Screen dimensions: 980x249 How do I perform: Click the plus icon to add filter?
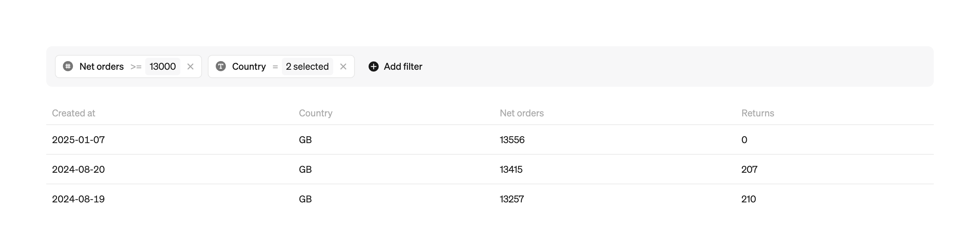374,66
